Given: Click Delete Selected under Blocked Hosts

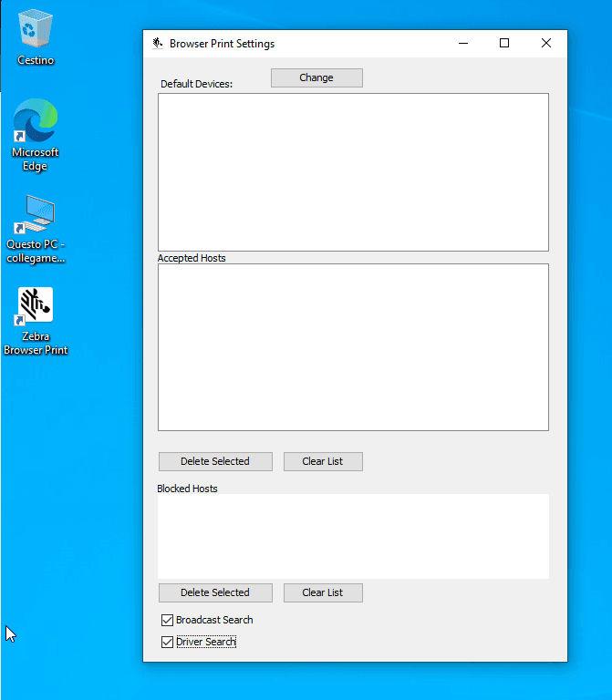Looking at the screenshot, I should tap(215, 592).
